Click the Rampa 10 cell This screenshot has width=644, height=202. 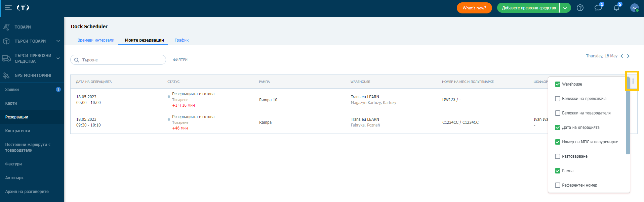pos(268,100)
